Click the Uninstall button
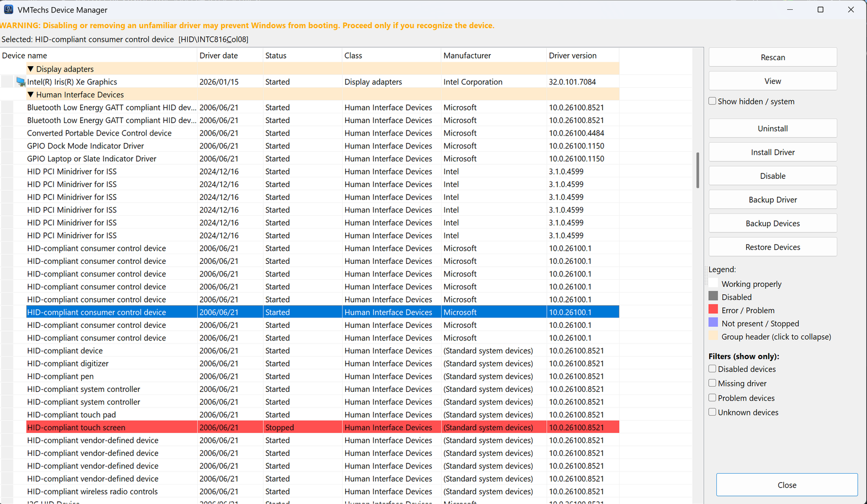The width and height of the screenshot is (867, 504). pos(773,128)
